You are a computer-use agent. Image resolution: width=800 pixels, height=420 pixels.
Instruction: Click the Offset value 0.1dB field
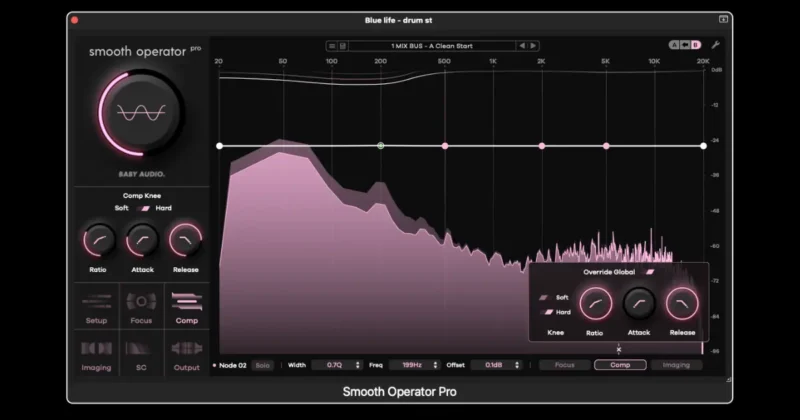coord(492,365)
